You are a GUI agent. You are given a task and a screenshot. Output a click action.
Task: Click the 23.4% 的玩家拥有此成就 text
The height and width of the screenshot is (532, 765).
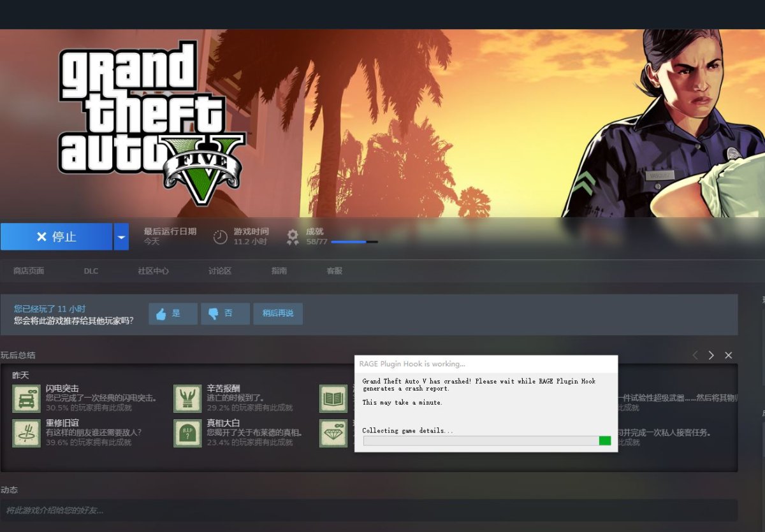click(250, 442)
